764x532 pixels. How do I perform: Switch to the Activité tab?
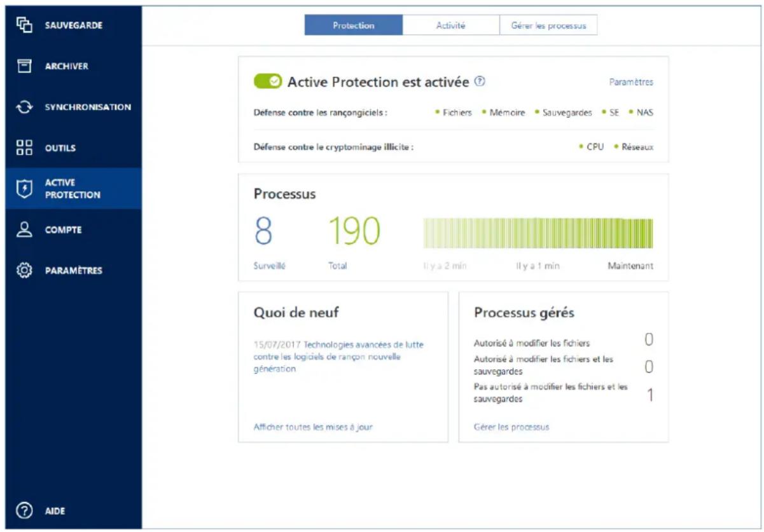tap(451, 25)
